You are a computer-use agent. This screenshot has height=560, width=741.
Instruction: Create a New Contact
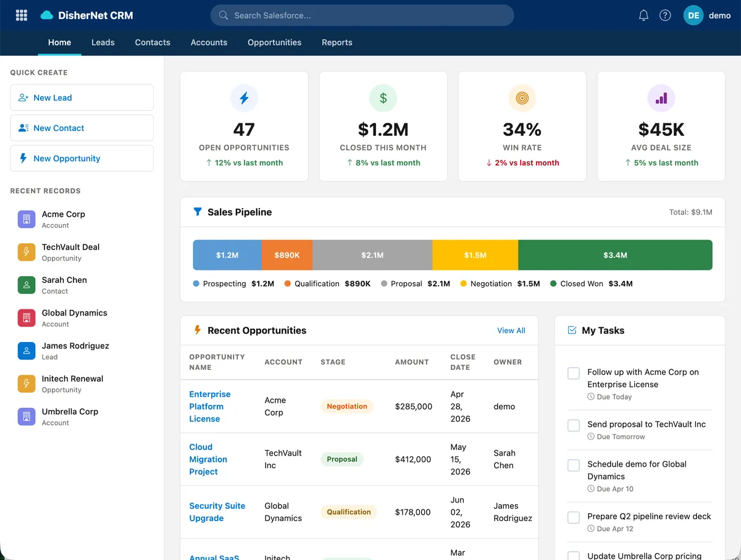82,128
